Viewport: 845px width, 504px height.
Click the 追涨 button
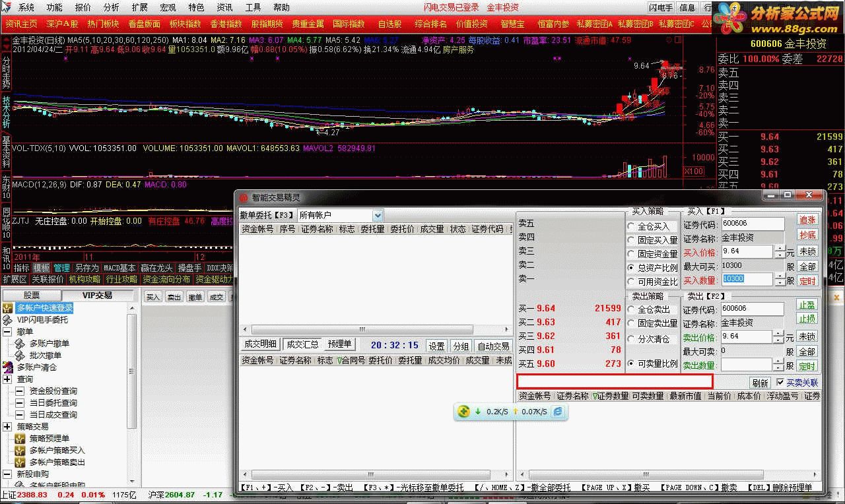point(807,220)
